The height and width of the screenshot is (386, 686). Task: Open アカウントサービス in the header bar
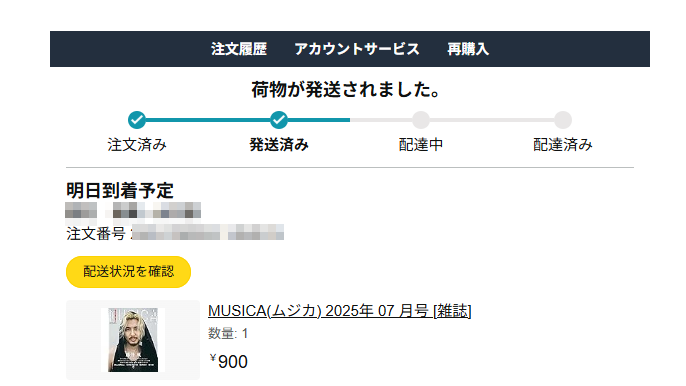pyautogui.click(x=357, y=49)
